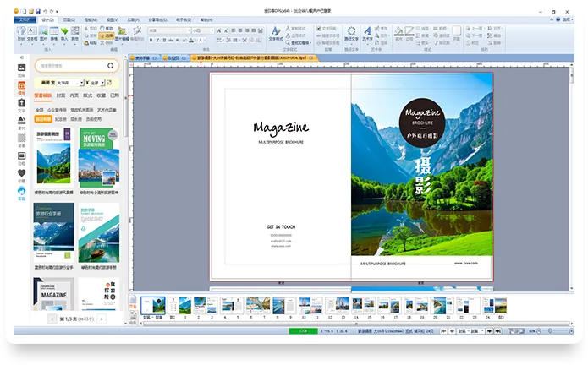The height and width of the screenshot is (365, 588).
Task: Toggle underline text formatting
Action: click(165, 39)
